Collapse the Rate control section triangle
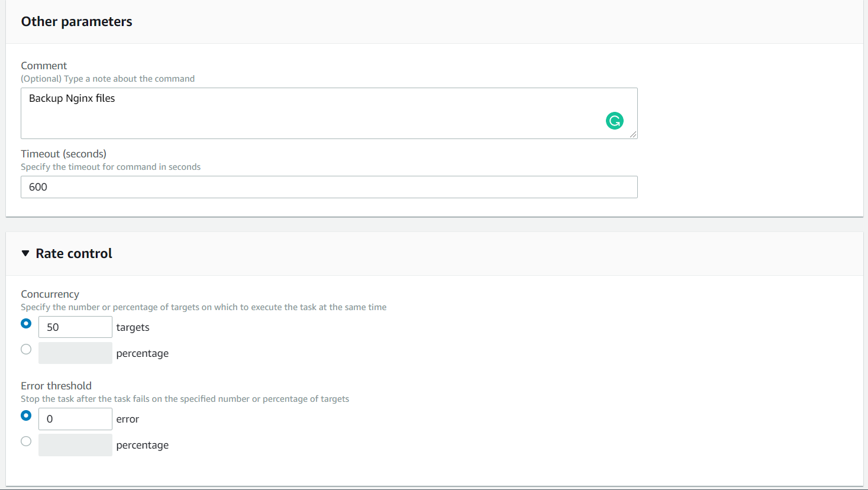Screen dimensions: 868x490 [x=25, y=253]
